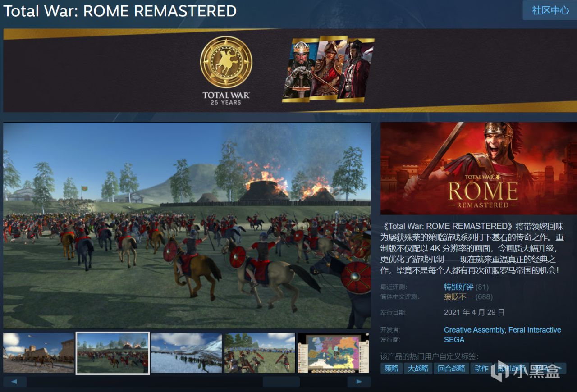
Task: Click the screenshot strip scrollbar handle
Action: coord(281,382)
